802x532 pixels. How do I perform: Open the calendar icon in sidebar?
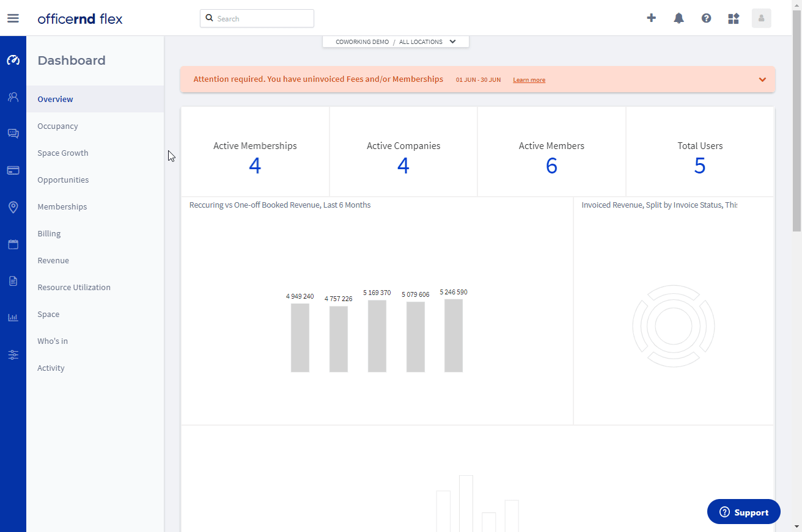click(13, 244)
